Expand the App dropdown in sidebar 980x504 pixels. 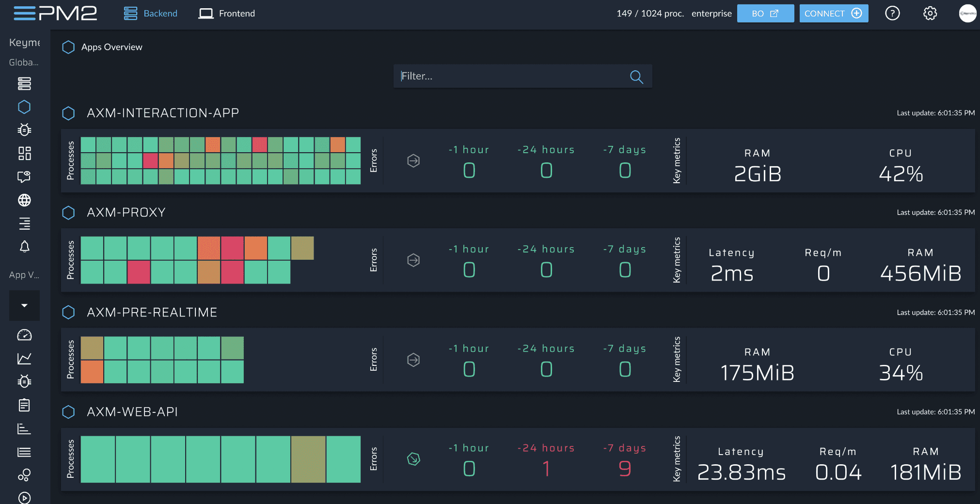point(24,305)
